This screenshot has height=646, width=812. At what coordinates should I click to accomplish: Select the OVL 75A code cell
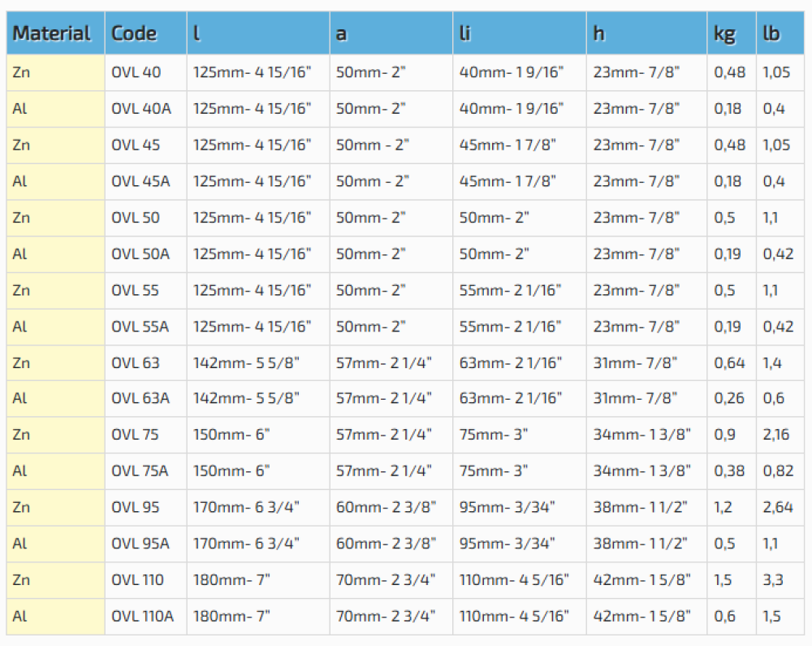140,470
